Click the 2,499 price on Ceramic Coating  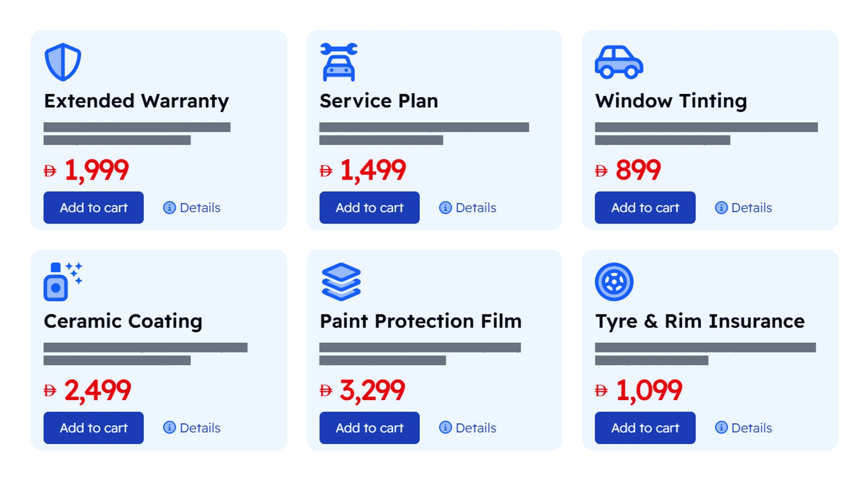pyautogui.click(x=97, y=390)
